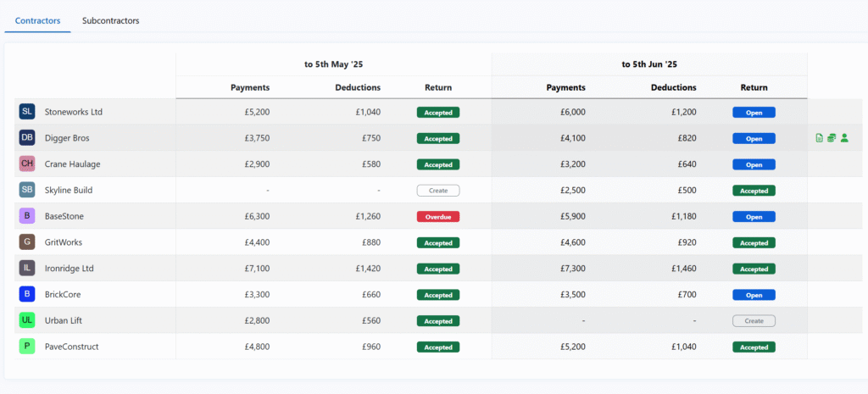View Skyline Build's Accepted June return
This screenshot has width=868, height=394.
point(754,191)
